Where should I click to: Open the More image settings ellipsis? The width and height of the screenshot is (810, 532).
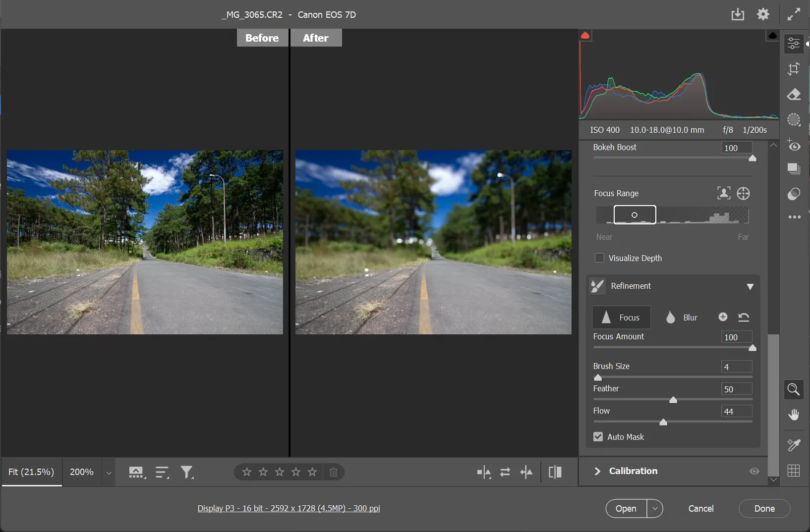click(794, 217)
